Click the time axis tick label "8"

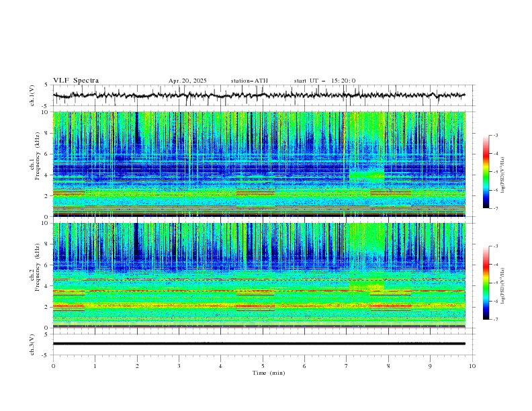click(388, 366)
